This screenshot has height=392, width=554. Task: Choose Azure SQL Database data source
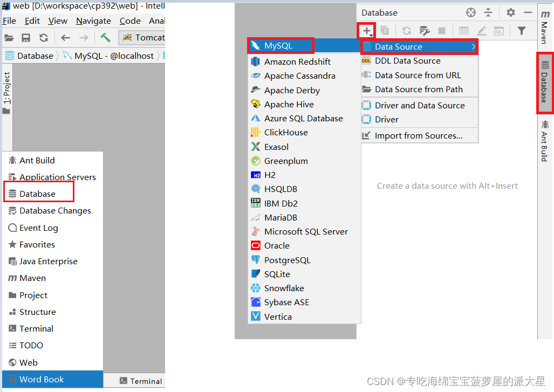click(x=304, y=118)
